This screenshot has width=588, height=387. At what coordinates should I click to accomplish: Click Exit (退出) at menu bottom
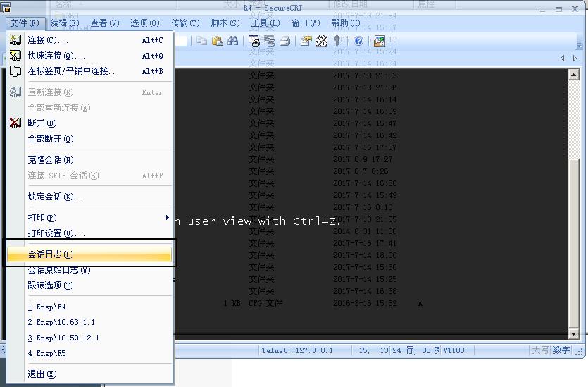[x=42, y=374]
